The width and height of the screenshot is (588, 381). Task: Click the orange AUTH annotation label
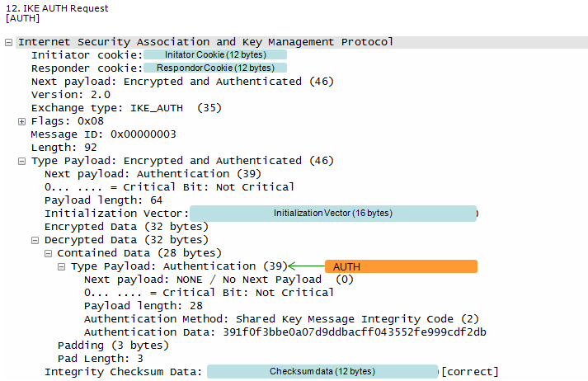401,266
